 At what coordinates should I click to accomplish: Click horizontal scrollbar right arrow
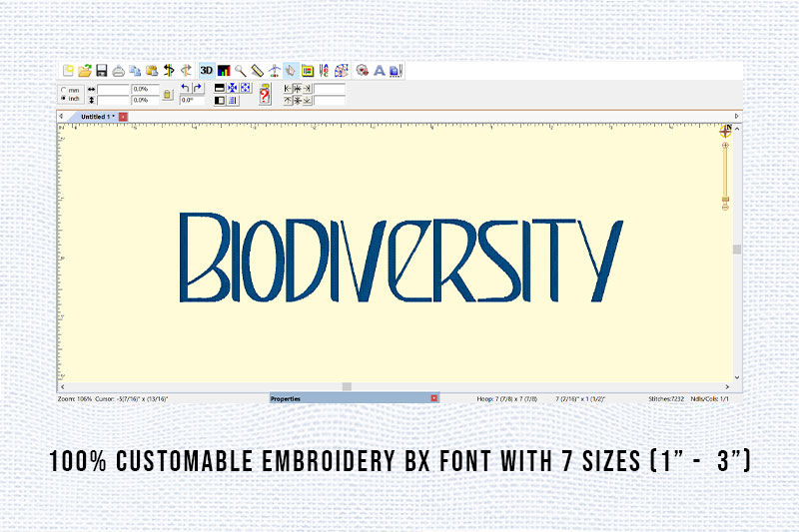click(728, 387)
